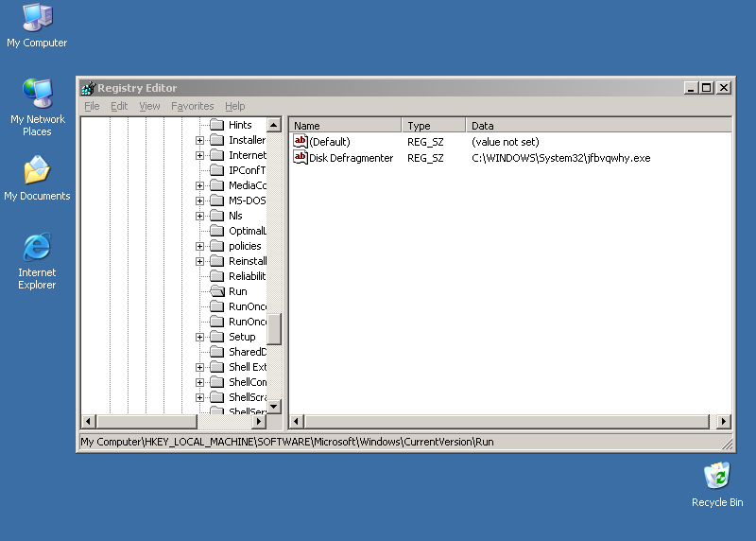Expand the Internet key in the tree
This screenshot has width=756, height=541.
point(199,155)
